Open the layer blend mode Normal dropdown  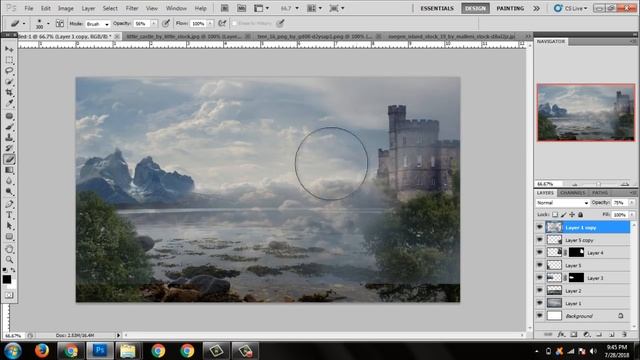click(x=562, y=203)
